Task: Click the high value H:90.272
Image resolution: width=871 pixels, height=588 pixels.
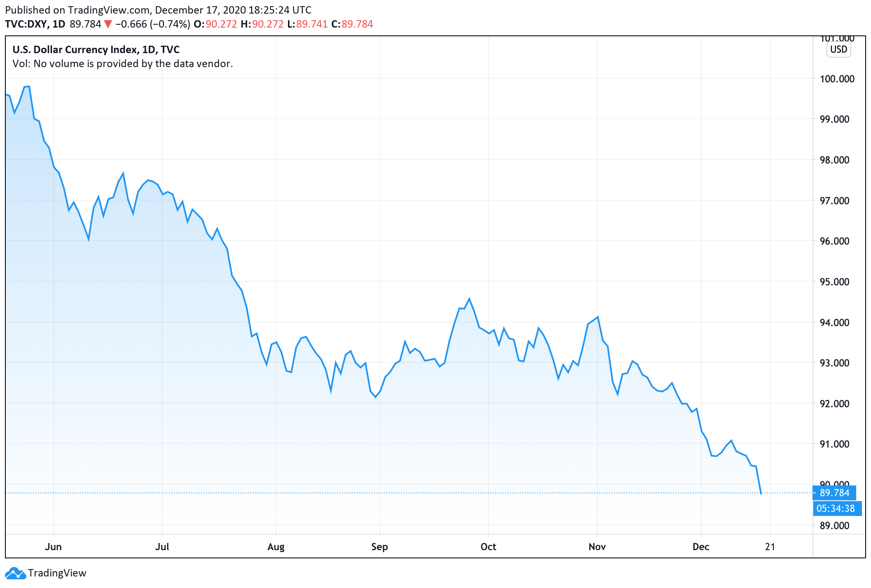Action: pyautogui.click(x=262, y=24)
